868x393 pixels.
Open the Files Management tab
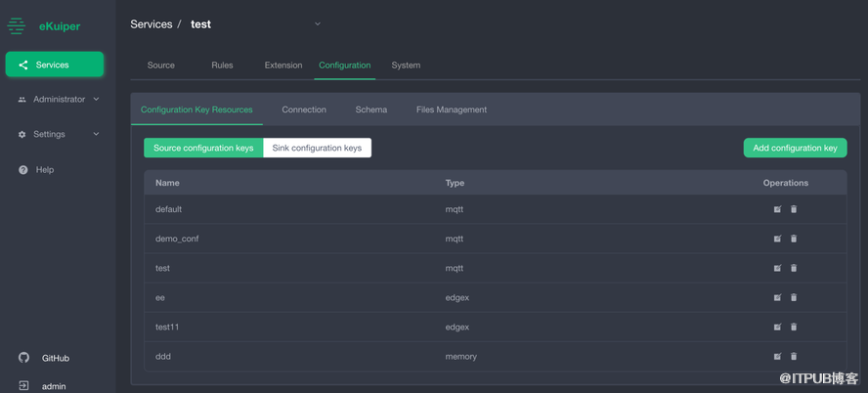(451, 109)
